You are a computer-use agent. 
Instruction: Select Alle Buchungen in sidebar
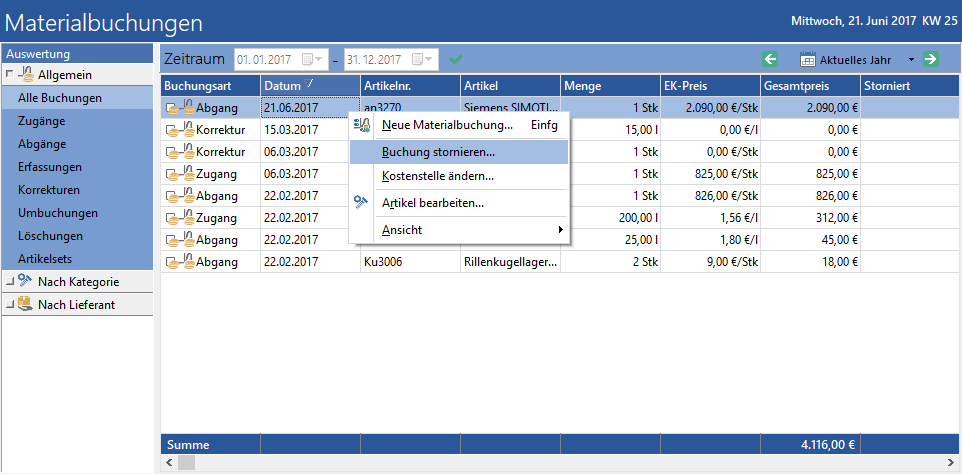point(77,98)
